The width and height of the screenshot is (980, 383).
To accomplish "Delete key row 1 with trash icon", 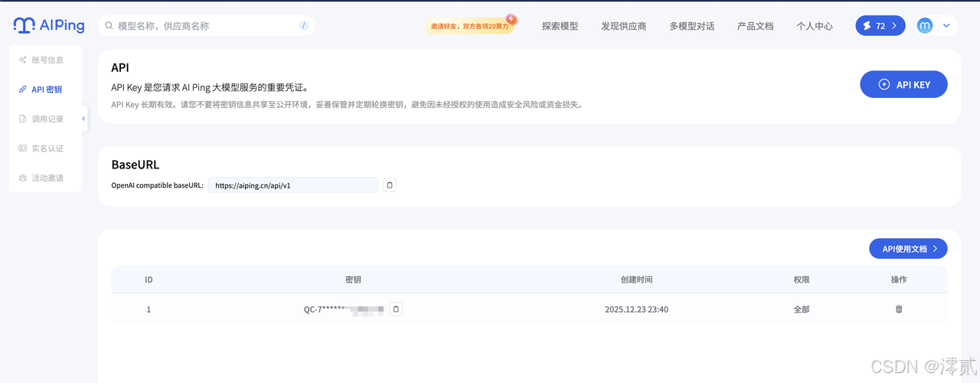I will point(899,309).
